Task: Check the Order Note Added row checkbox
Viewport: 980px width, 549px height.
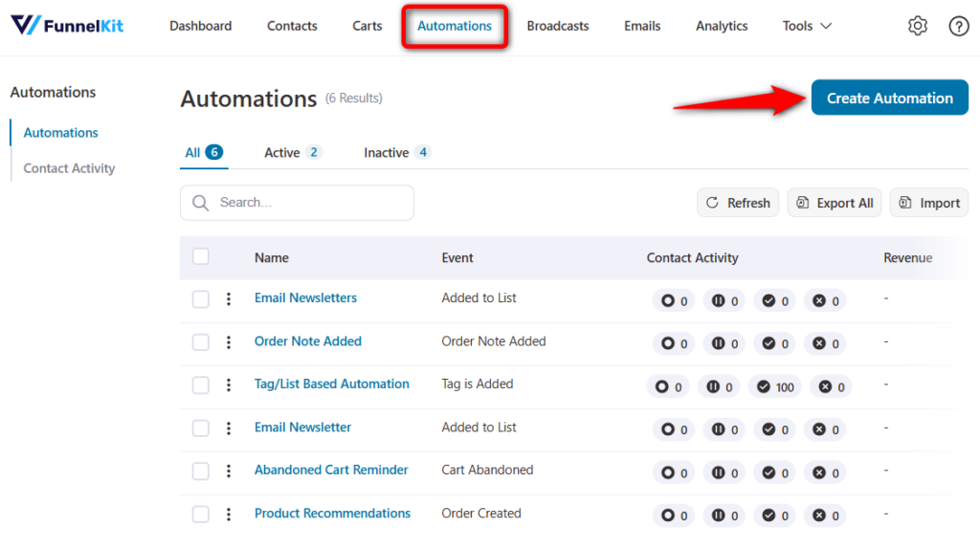Action: [201, 342]
